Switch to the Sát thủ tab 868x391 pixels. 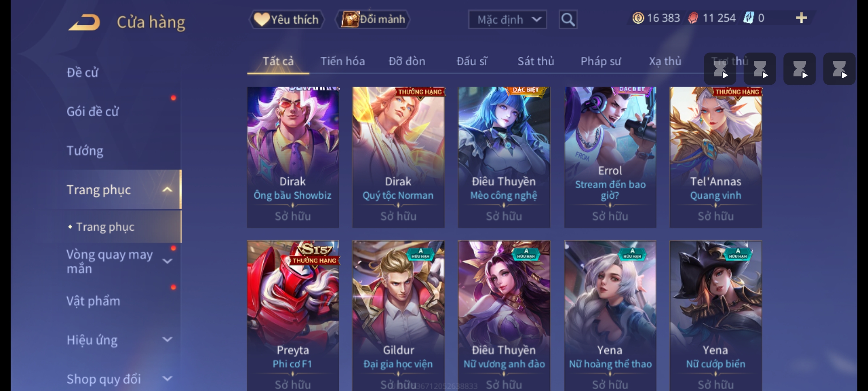click(x=536, y=61)
